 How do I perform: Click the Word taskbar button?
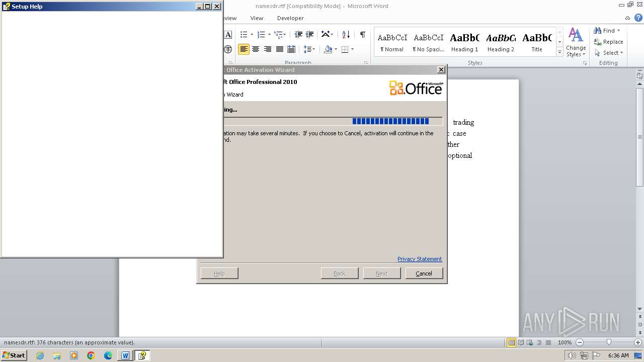(x=125, y=355)
